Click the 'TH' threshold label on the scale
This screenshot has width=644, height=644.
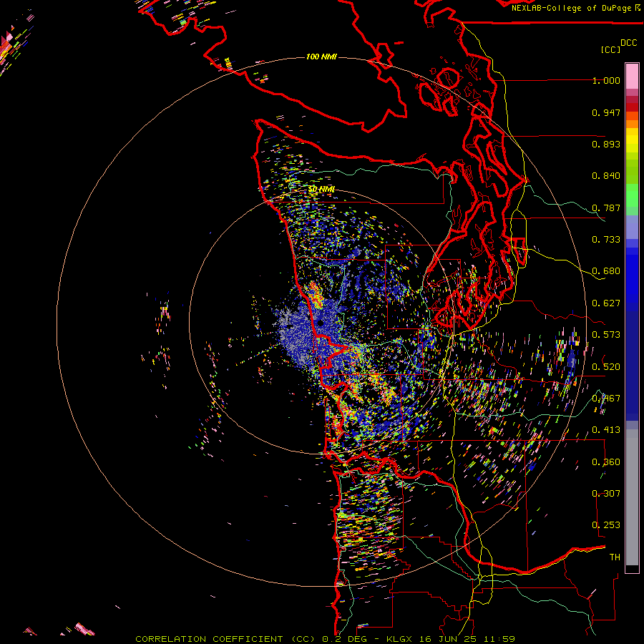[615, 557]
